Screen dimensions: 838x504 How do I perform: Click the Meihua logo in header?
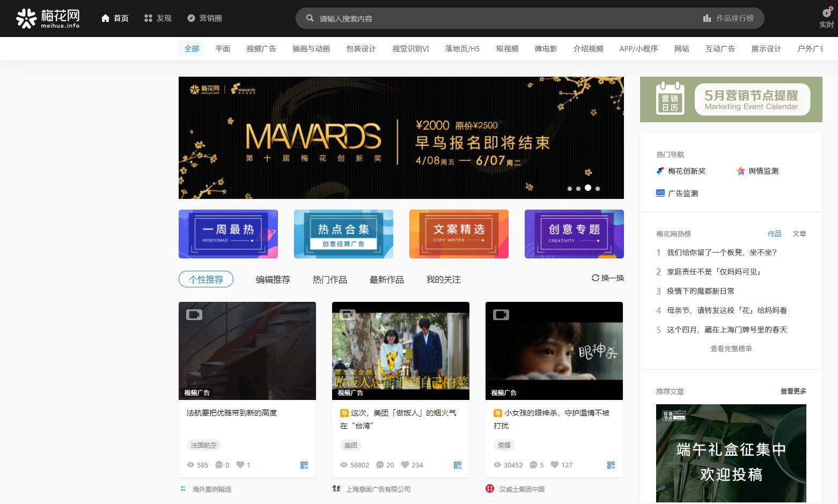(x=48, y=18)
